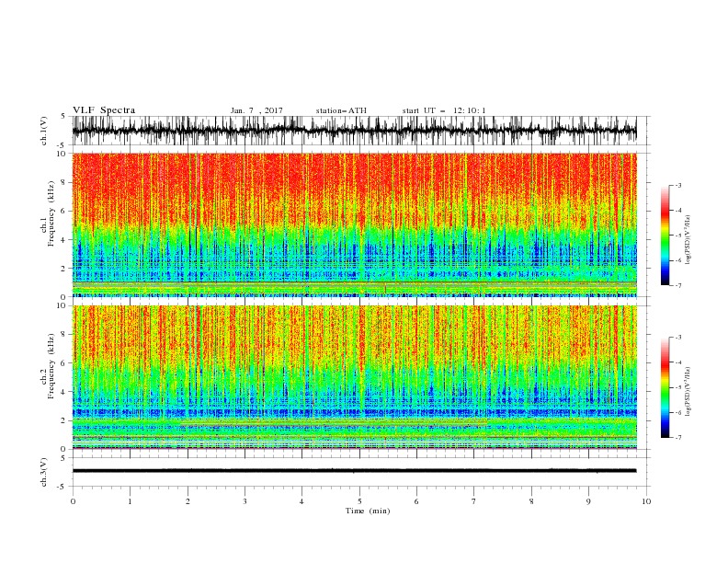Click the "6" kHz tick of ch.1 spectrogram

63,211
